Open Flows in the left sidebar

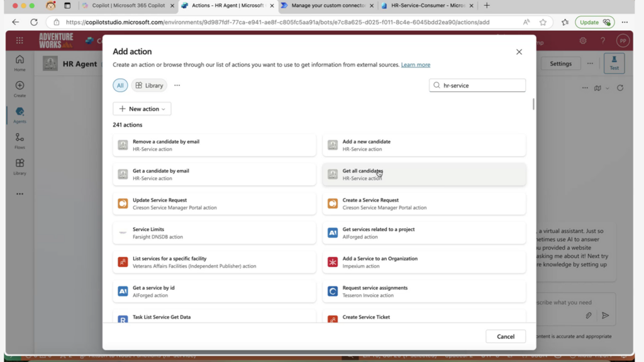pyautogui.click(x=19, y=140)
